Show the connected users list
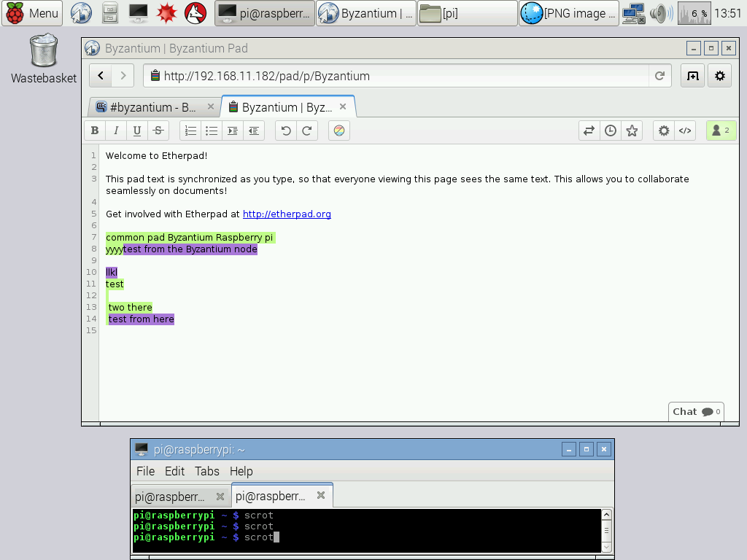The width and height of the screenshot is (747, 560). (721, 131)
